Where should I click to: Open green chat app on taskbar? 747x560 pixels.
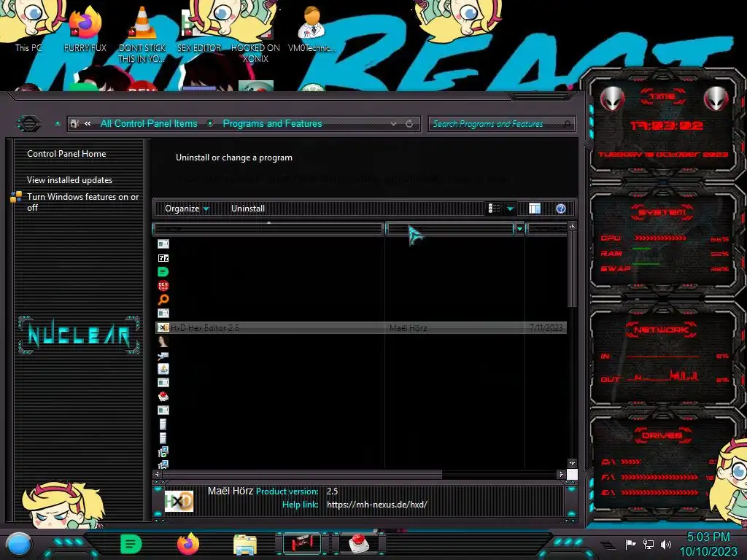(x=131, y=544)
